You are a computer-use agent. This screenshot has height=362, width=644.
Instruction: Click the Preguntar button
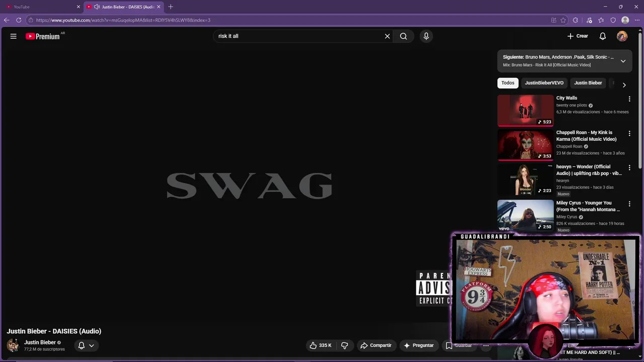(x=419, y=345)
